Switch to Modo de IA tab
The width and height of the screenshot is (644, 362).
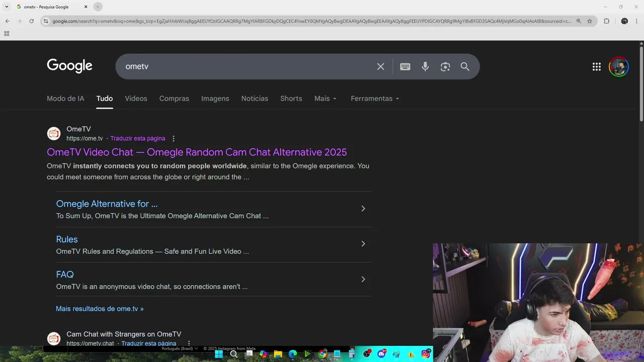(x=65, y=99)
